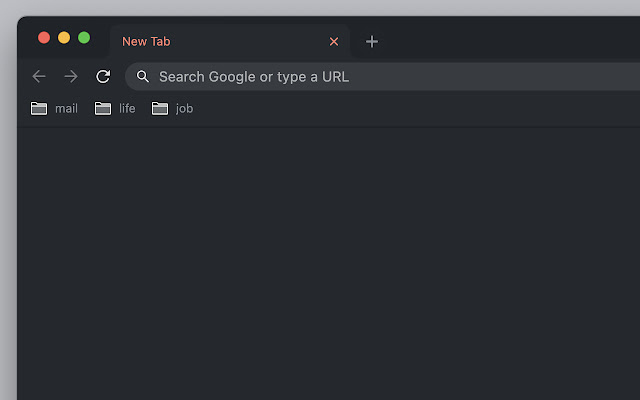Minimize the window with the yellow button

click(x=64, y=37)
